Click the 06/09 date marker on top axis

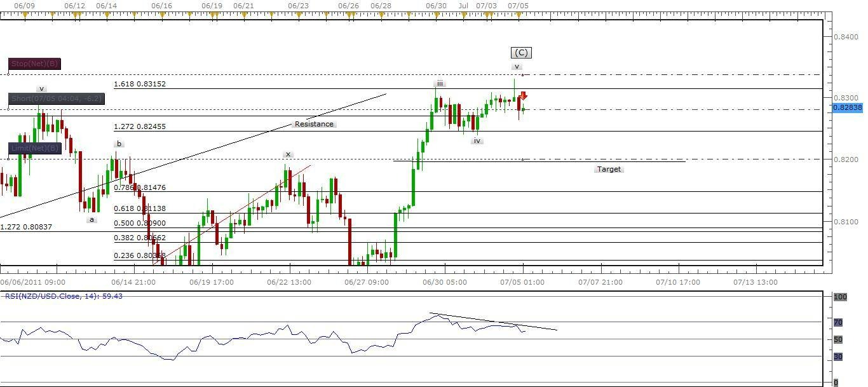coord(25,5)
